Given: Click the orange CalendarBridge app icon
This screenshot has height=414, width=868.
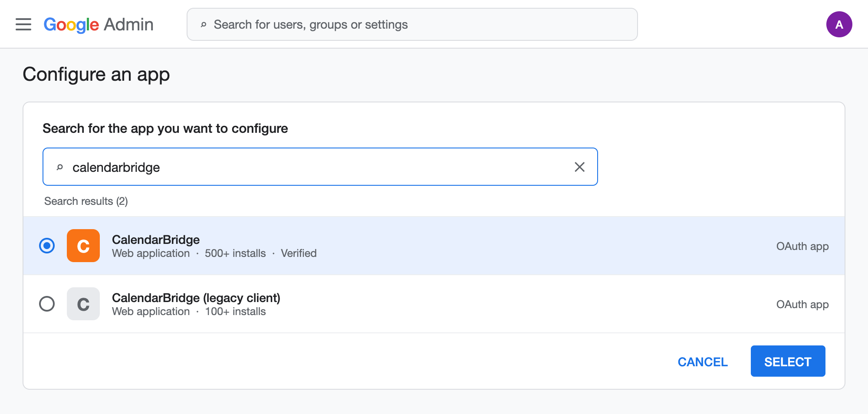Looking at the screenshot, I should tap(83, 246).
